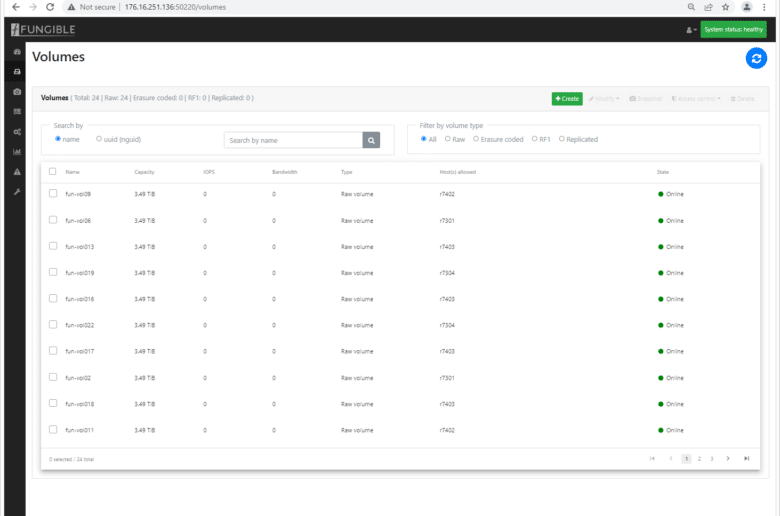Open browser zoom magnifier icon
This screenshot has width=780, height=516.
click(x=691, y=7)
